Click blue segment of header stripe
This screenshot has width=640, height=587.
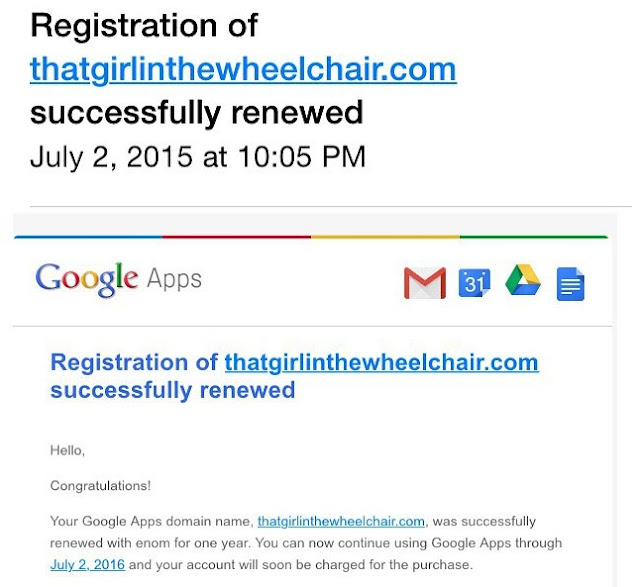pyautogui.click(x=88, y=238)
